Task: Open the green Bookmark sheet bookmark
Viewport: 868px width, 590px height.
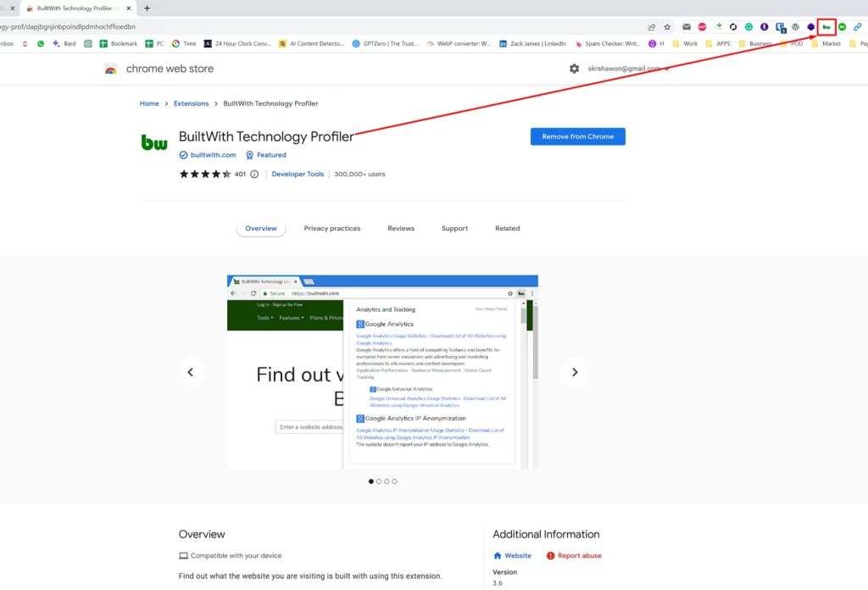Action: [119, 43]
